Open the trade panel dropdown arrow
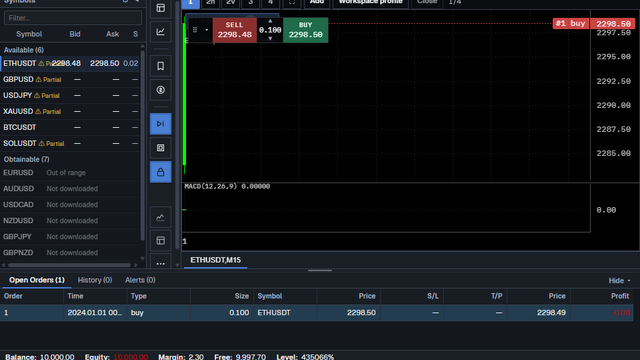The height and width of the screenshot is (360, 640). click(207, 30)
